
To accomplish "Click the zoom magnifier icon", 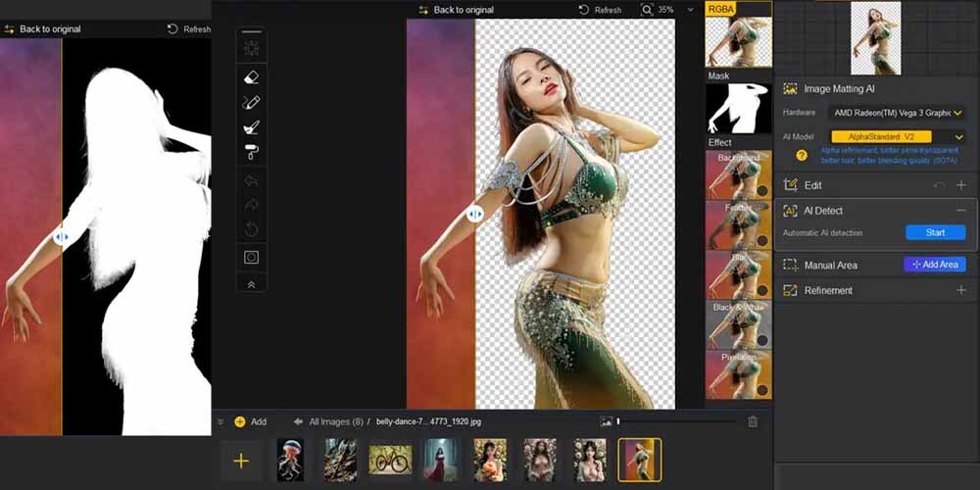I will click(x=647, y=10).
